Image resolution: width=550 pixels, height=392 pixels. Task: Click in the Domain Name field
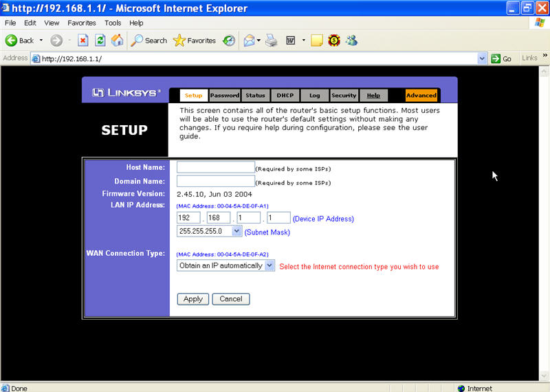coord(216,181)
